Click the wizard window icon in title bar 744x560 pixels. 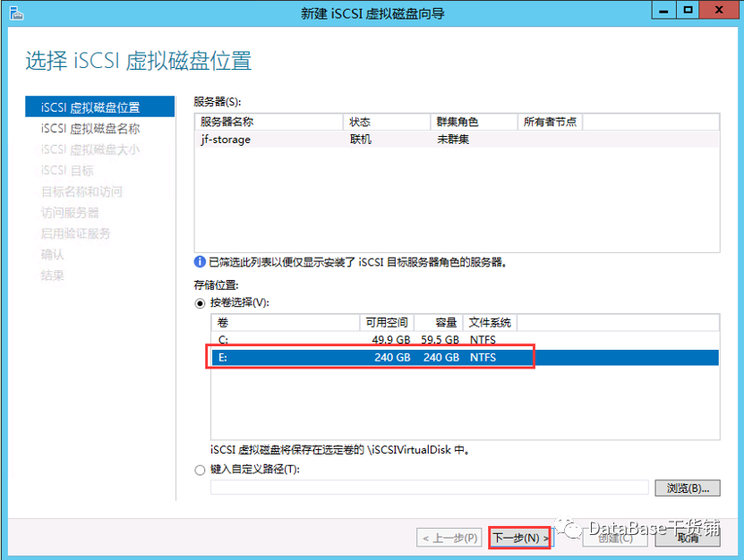[16, 13]
